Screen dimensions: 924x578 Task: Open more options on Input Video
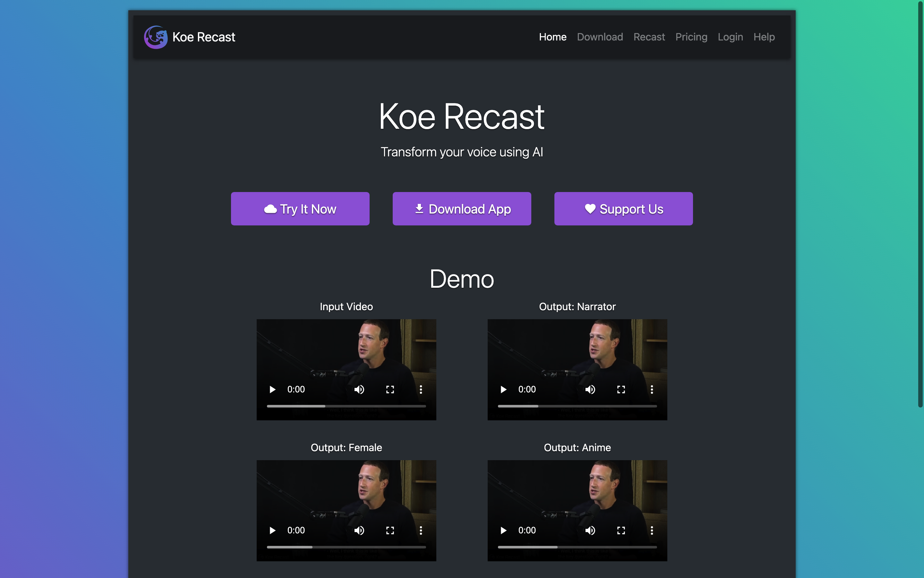421,390
